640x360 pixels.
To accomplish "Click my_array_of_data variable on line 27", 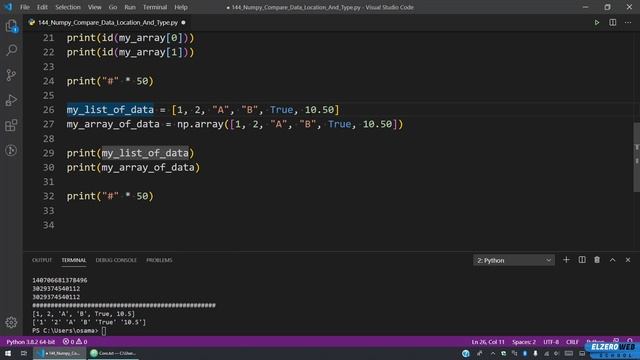I will (x=113, y=124).
